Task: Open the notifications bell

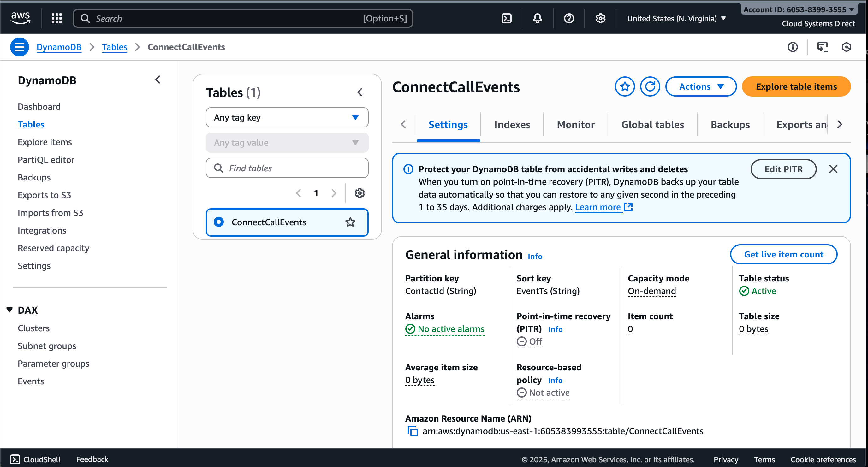Action: tap(538, 18)
